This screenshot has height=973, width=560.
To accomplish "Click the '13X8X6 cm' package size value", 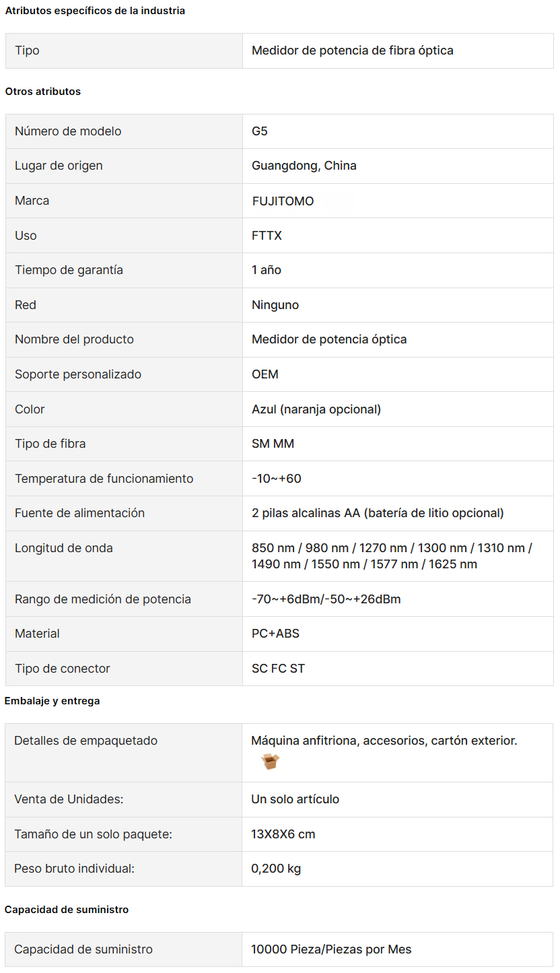I will pyautogui.click(x=283, y=834).
